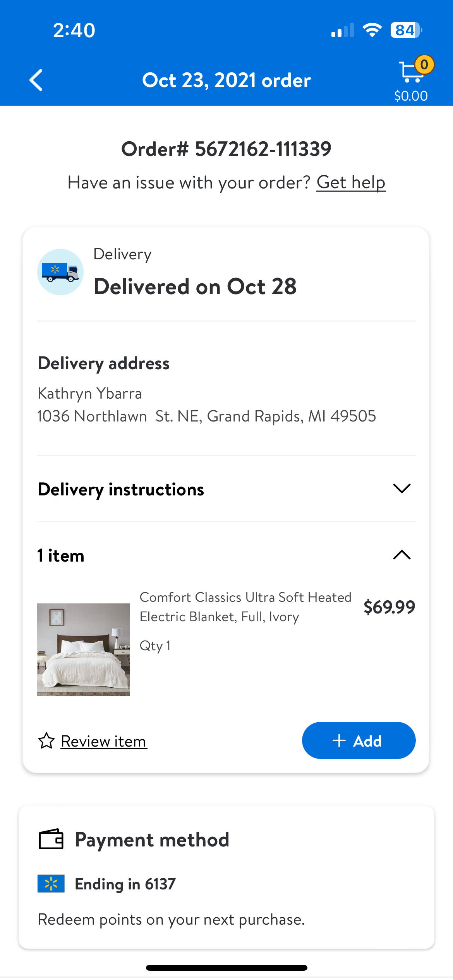This screenshot has width=453, height=980.
Task: Collapse the 1 item section
Action: [226, 555]
